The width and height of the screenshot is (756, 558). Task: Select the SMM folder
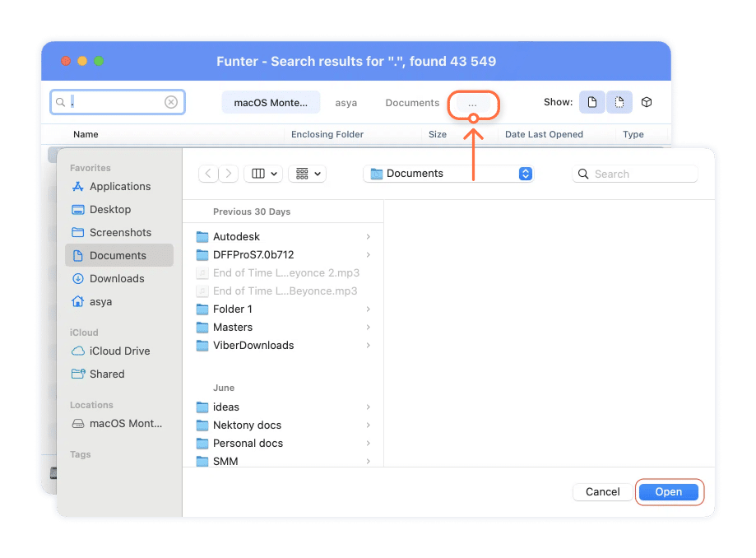point(284,461)
